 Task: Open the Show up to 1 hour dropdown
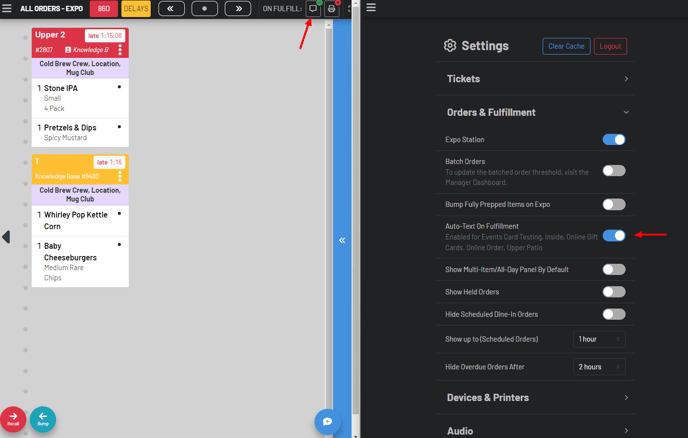click(599, 339)
